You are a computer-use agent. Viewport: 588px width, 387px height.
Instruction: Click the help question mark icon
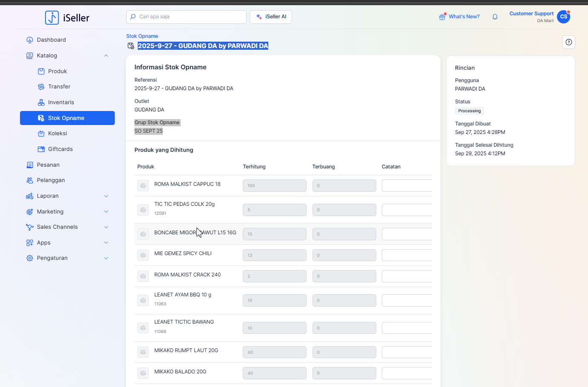pos(568,42)
